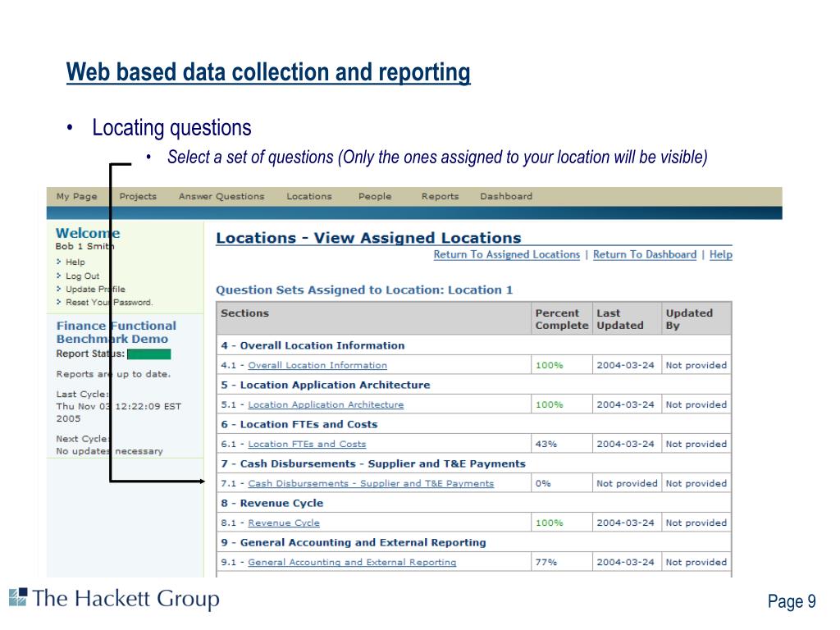Open the Reports menu
Screen dimensions: 840x630
pos(440,196)
